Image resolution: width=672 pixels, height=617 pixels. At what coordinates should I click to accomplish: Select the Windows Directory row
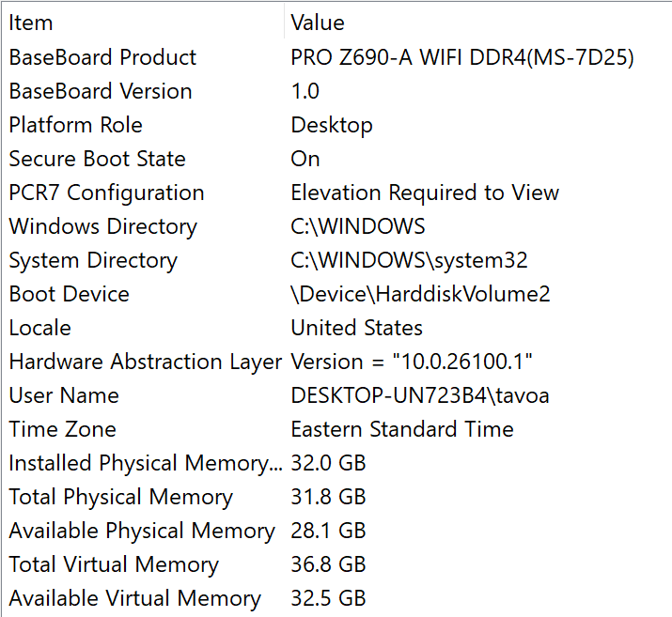[x=102, y=226]
